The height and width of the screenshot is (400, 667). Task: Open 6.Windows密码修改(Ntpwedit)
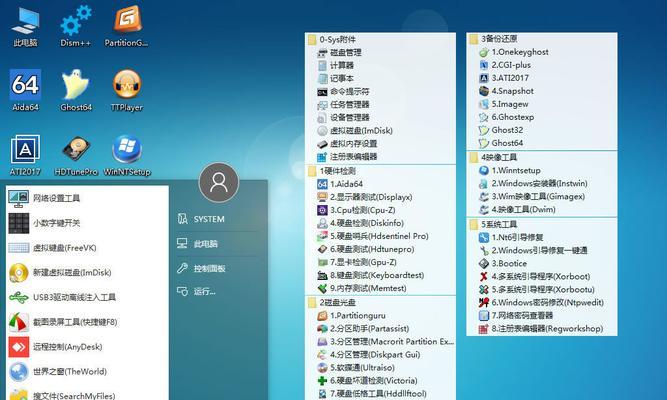point(542,303)
